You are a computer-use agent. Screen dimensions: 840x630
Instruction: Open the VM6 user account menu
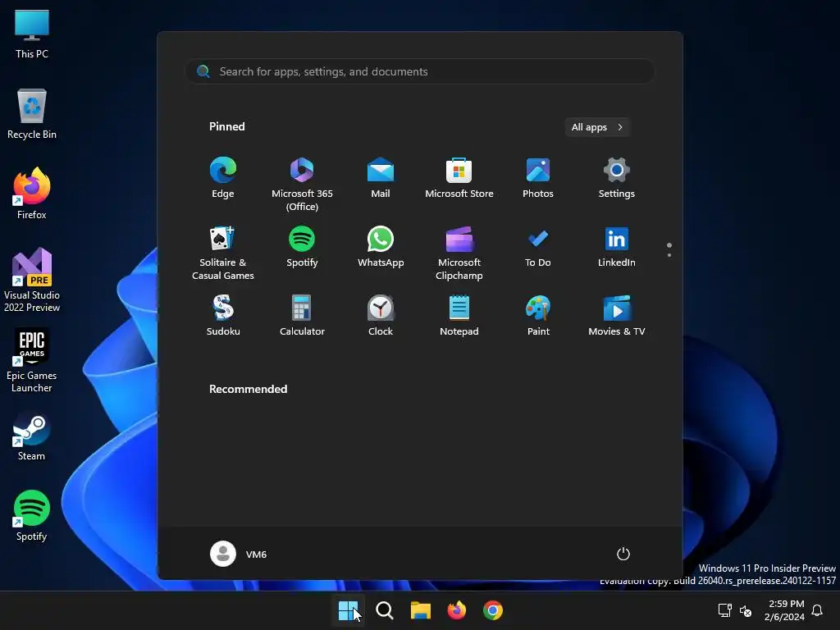(x=239, y=554)
